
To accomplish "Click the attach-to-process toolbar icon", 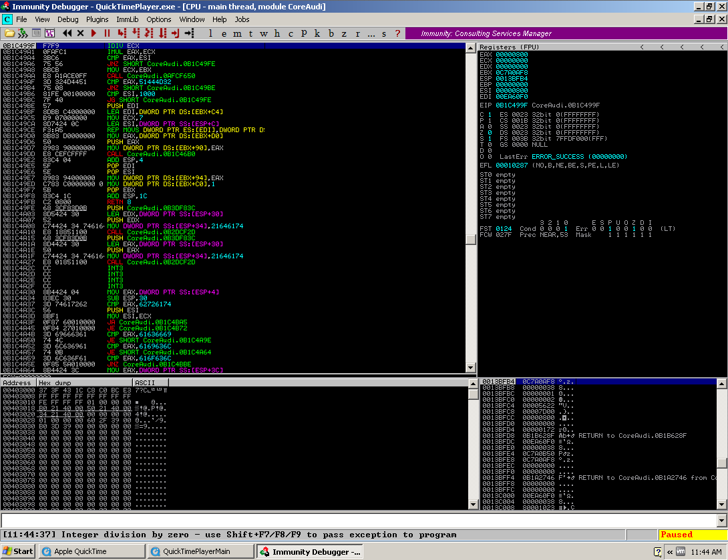I will pyautogui.click(x=22, y=33).
